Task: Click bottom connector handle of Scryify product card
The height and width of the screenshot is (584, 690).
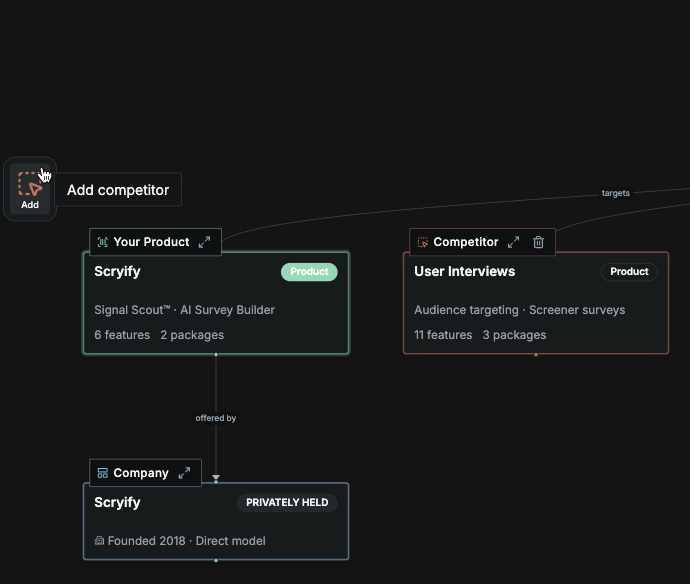Action: [216, 354]
